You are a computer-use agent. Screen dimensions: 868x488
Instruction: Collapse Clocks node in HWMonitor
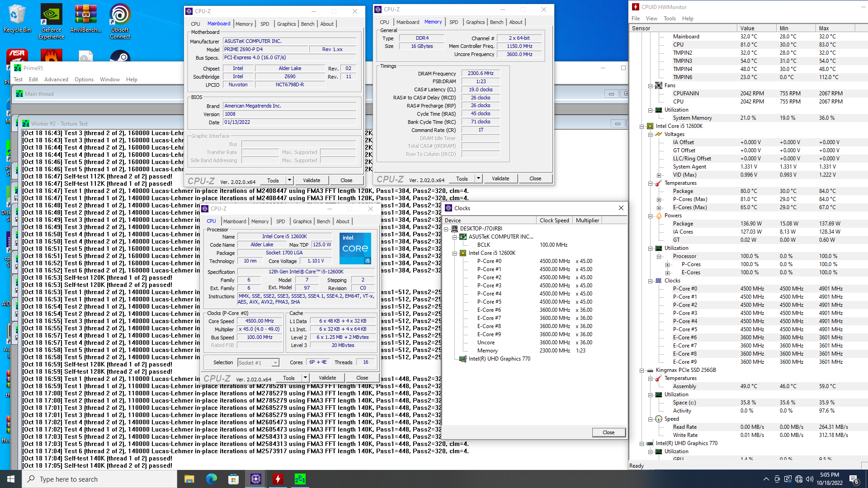(x=651, y=281)
